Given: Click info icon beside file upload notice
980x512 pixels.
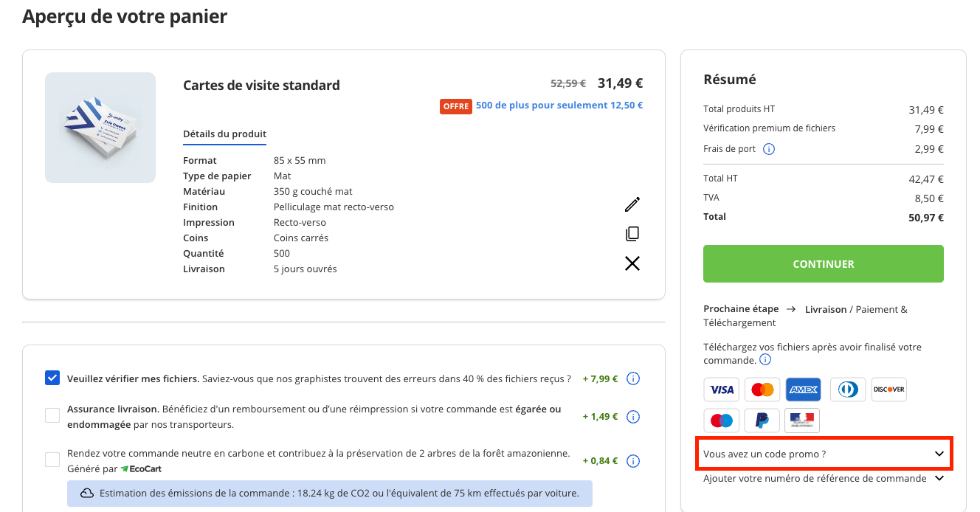Looking at the screenshot, I should pyautogui.click(x=765, y=360).
